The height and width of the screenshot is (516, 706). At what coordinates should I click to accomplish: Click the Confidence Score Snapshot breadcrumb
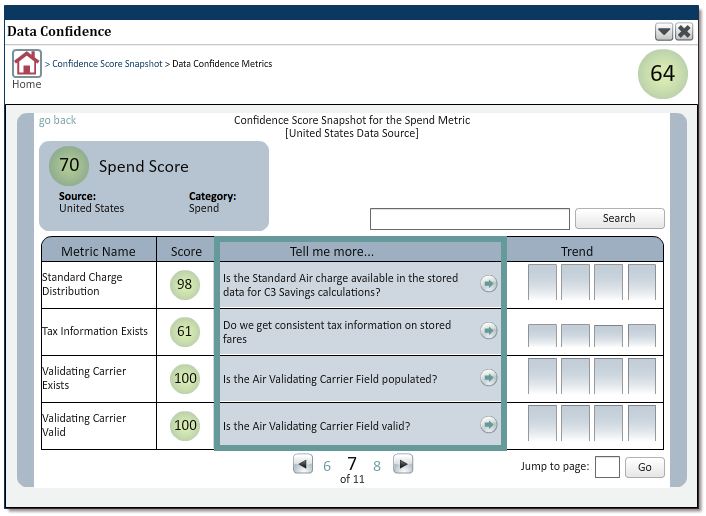[x=107, y=63]
